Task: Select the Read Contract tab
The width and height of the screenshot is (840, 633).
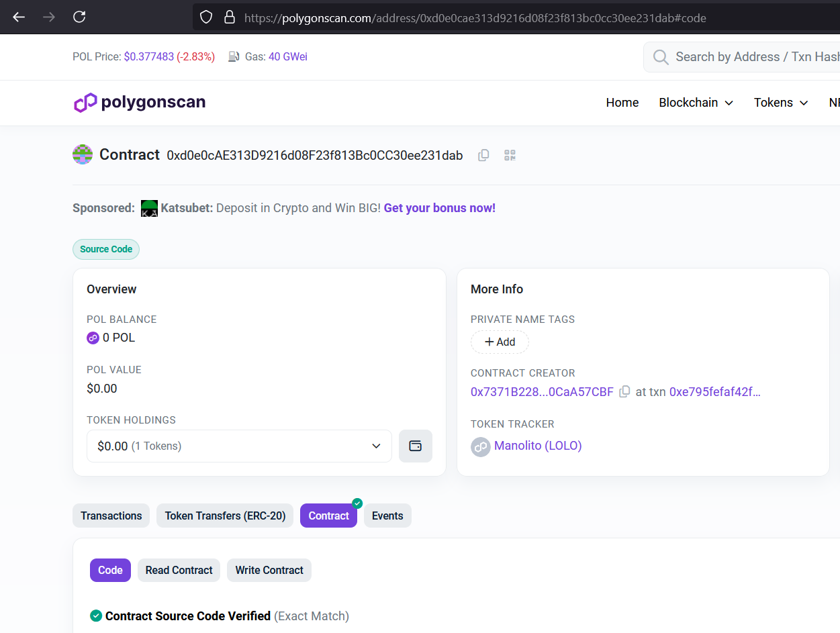Action: coord(179,570)
